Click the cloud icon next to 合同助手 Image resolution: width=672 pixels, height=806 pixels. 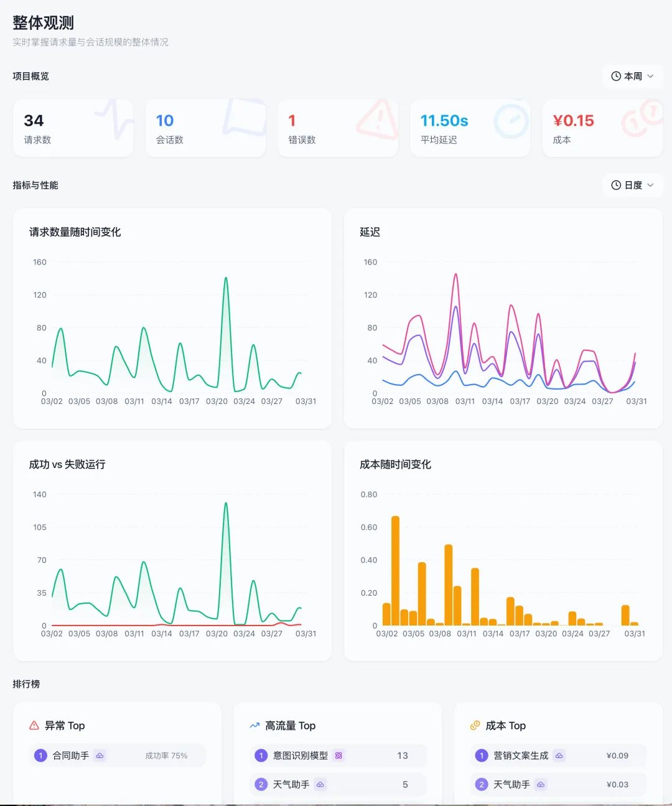pos(101,755)
